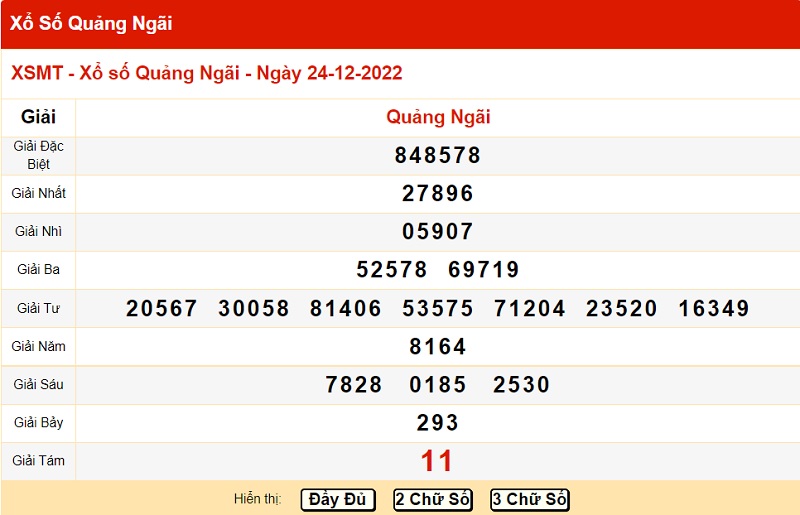
Task: Select the Giải Bảy row label
Action: 38,423
